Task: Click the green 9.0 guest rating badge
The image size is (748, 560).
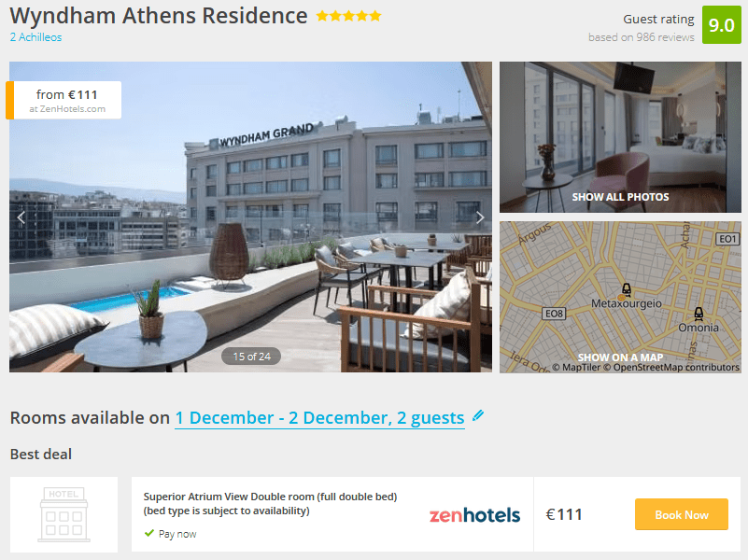Action: click(721, 25)
